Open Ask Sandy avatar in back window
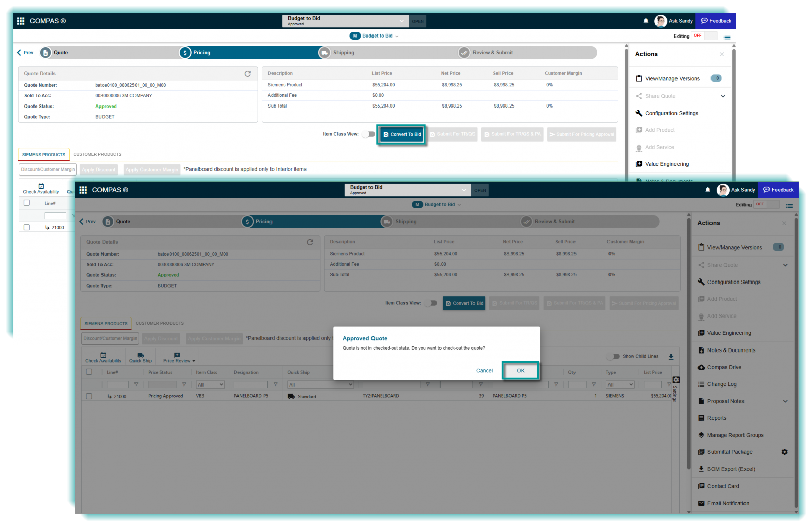The height and width of the screenshot is (527, 812). pos(660,21)
